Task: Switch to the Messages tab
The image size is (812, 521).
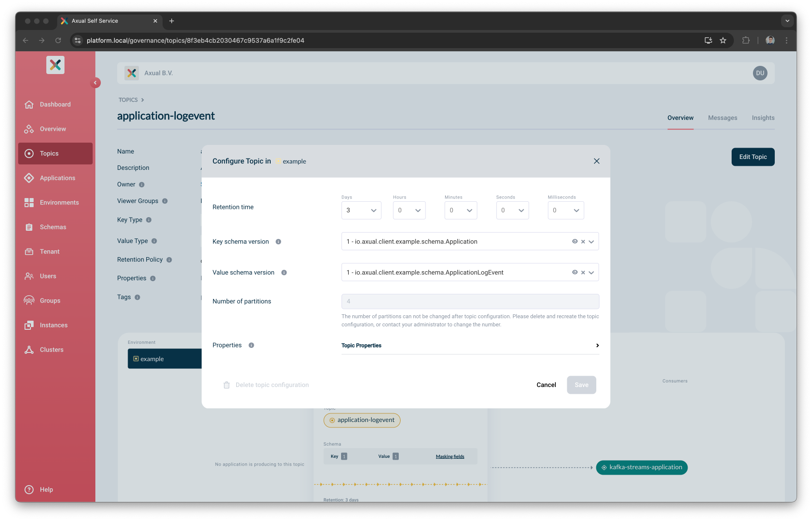Action: pos(723,118)
